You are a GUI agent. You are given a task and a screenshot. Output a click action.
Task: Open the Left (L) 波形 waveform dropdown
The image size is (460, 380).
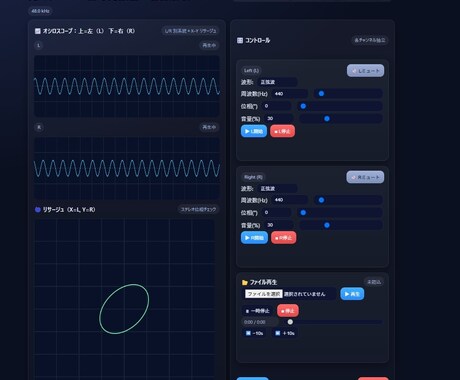277,82
